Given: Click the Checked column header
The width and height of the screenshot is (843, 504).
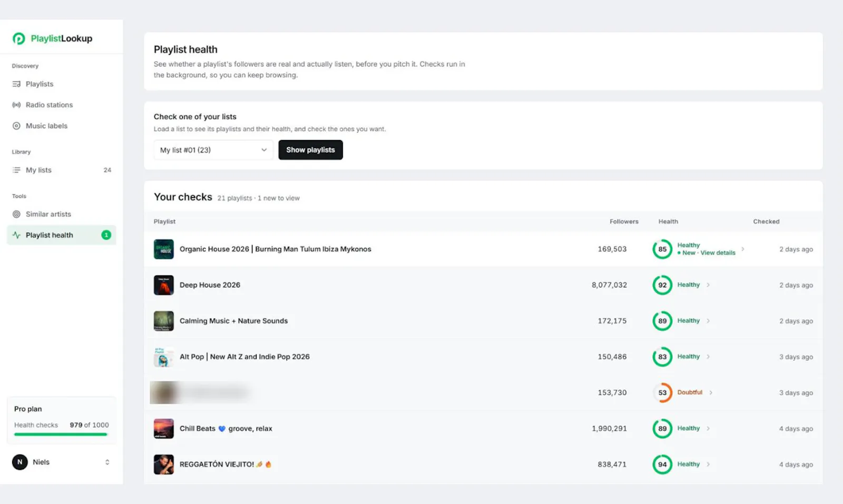Looking at the screenshot, I should (766, 222).
